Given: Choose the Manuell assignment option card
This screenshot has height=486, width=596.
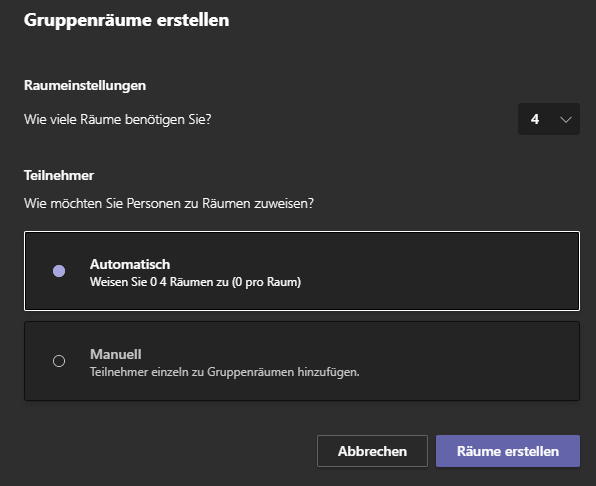Looking at the screenshot, I should click(x=302, y=361).
